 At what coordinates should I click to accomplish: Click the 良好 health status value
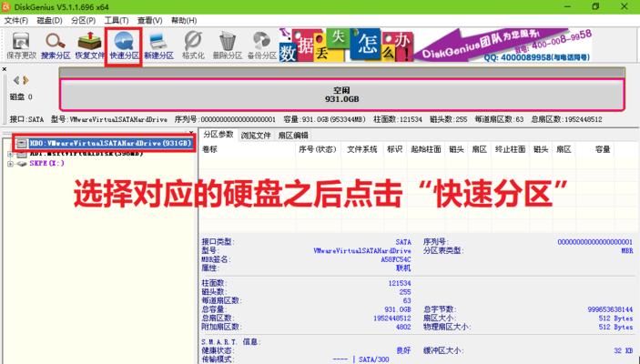[x=403, y=350]
